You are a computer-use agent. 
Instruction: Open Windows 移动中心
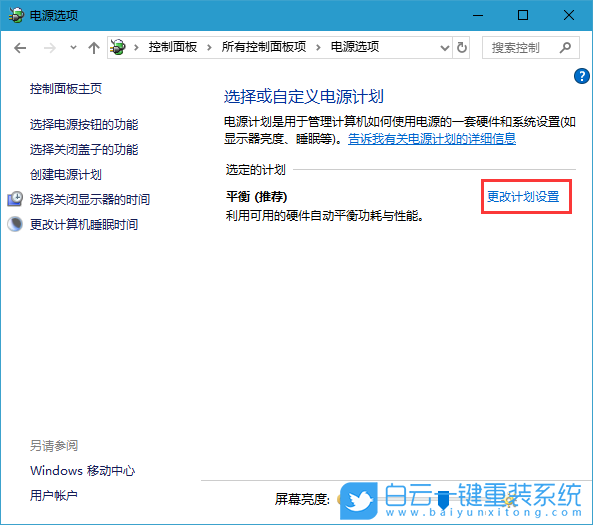(x=82, y=471)
